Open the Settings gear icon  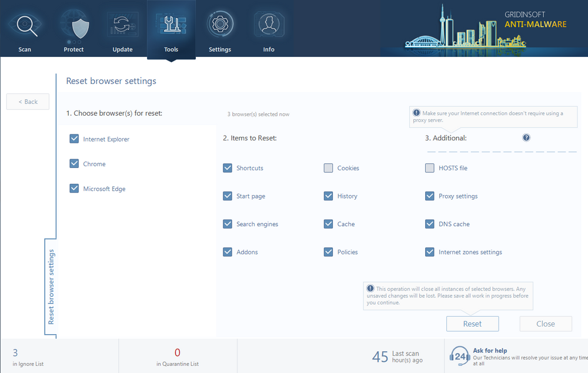point(220,23)
